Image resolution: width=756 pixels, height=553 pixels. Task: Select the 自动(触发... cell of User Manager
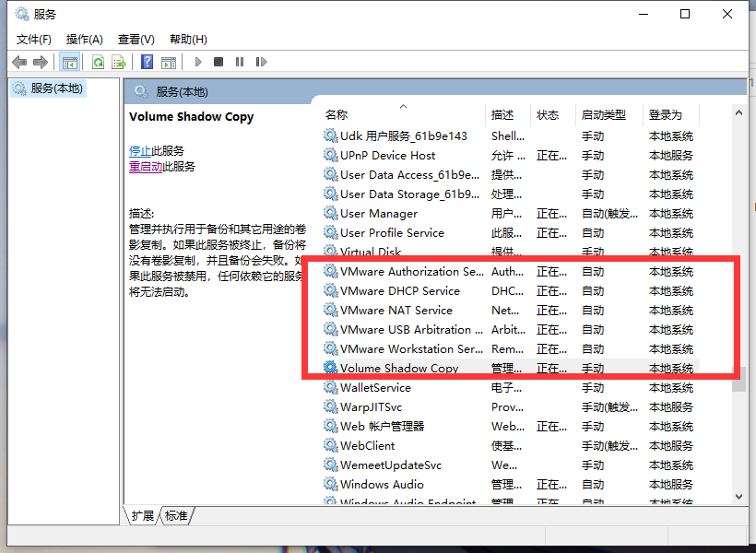coord(609,213)
